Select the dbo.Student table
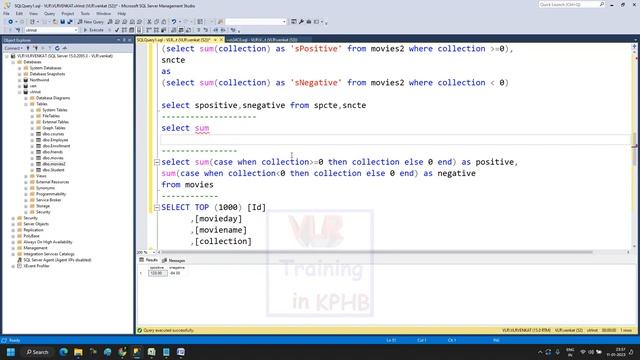The height and width of the screenshot is (360, 640). (x=53, y=170)
